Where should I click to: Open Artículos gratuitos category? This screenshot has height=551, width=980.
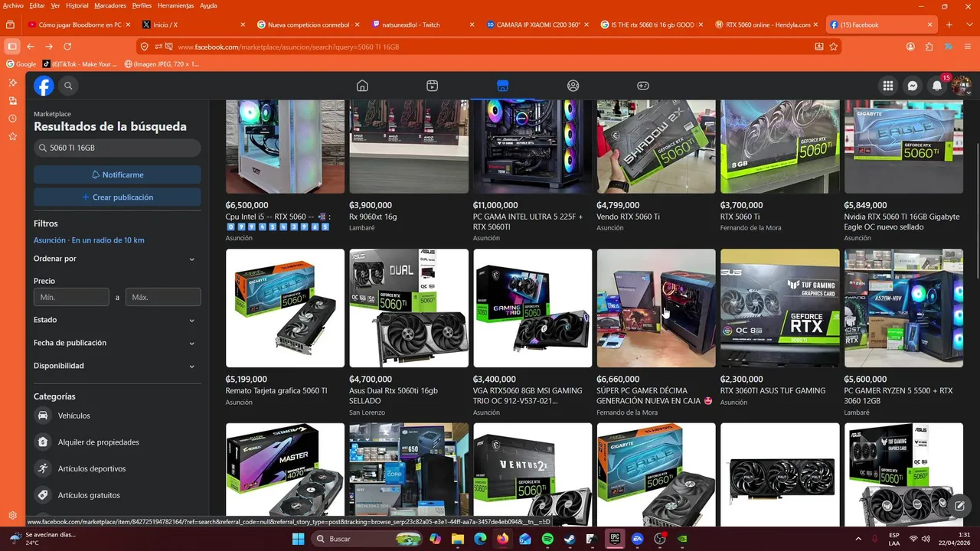click(x=117, y=495)
